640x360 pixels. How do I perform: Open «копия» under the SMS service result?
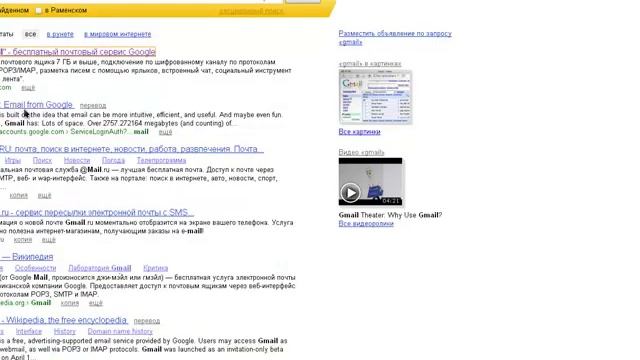tap(23, 240)
